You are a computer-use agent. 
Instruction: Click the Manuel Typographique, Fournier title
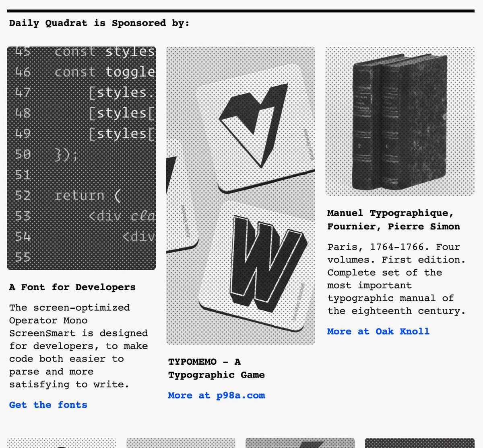(394, 220)
